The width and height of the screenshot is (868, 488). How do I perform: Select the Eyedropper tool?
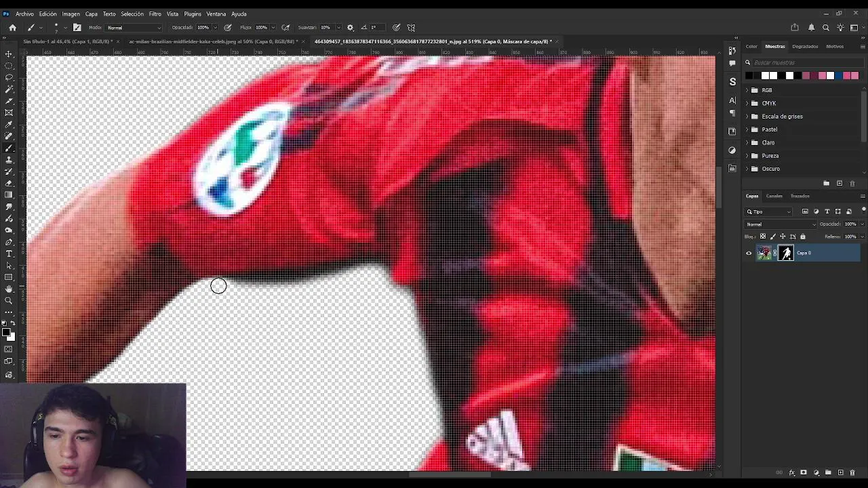[9, 125]
